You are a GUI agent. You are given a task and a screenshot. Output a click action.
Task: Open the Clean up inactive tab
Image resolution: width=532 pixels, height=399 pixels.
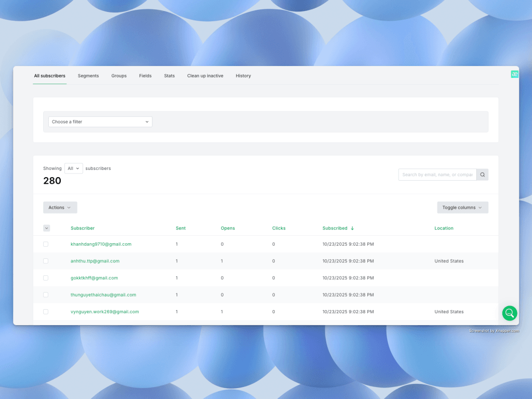pos(205,76)
